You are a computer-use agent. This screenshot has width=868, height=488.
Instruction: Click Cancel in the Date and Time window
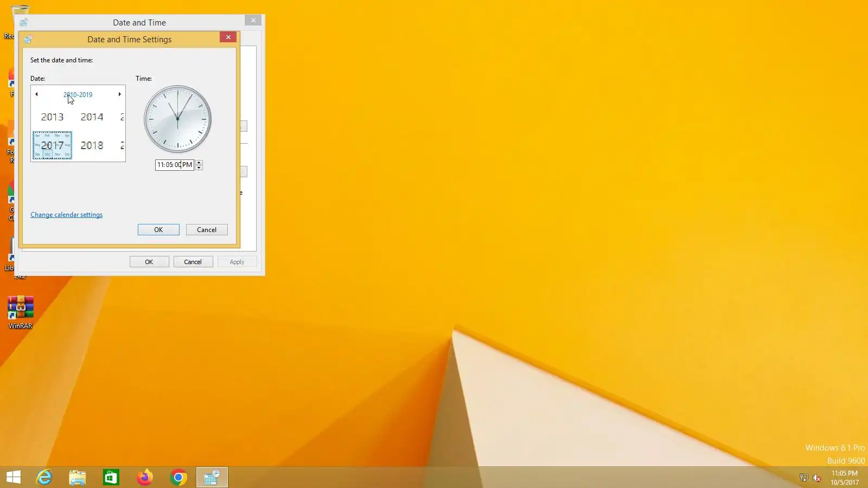[x=193, y=262]
